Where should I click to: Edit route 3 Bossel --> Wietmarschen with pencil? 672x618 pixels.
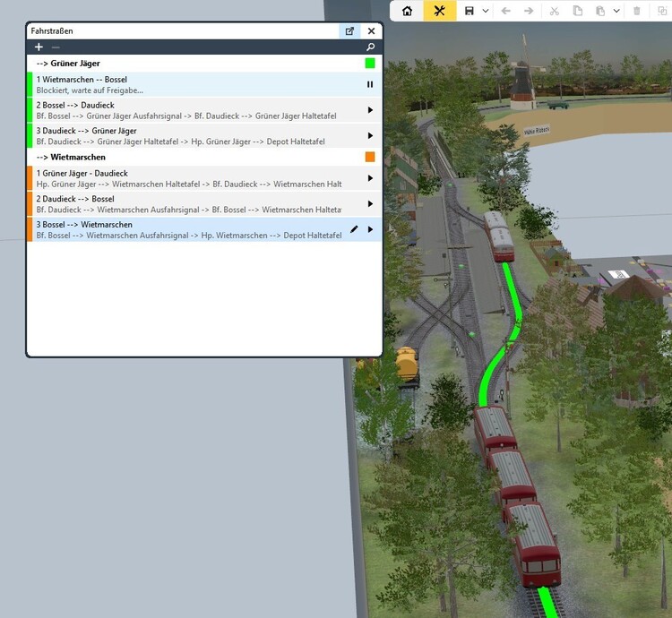coord(354,229)
